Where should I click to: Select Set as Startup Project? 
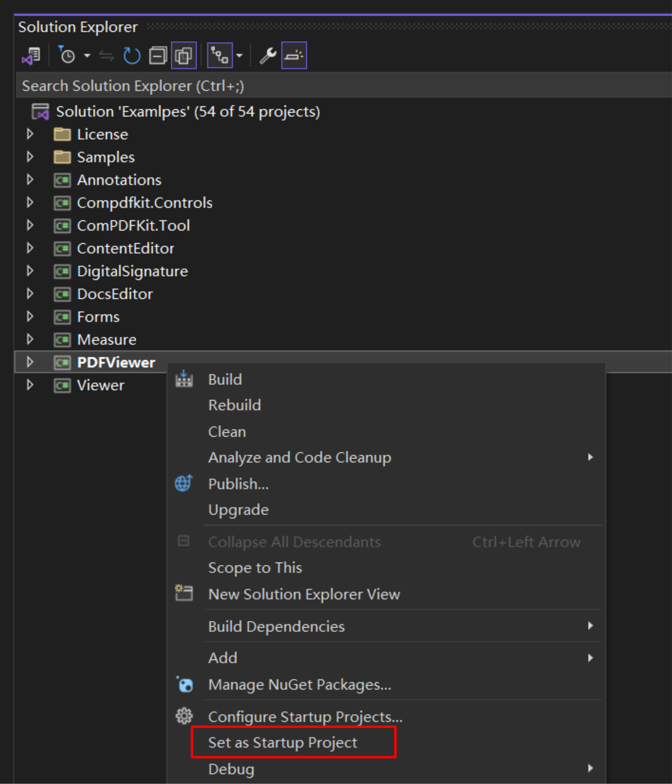[x=282, y=742]
